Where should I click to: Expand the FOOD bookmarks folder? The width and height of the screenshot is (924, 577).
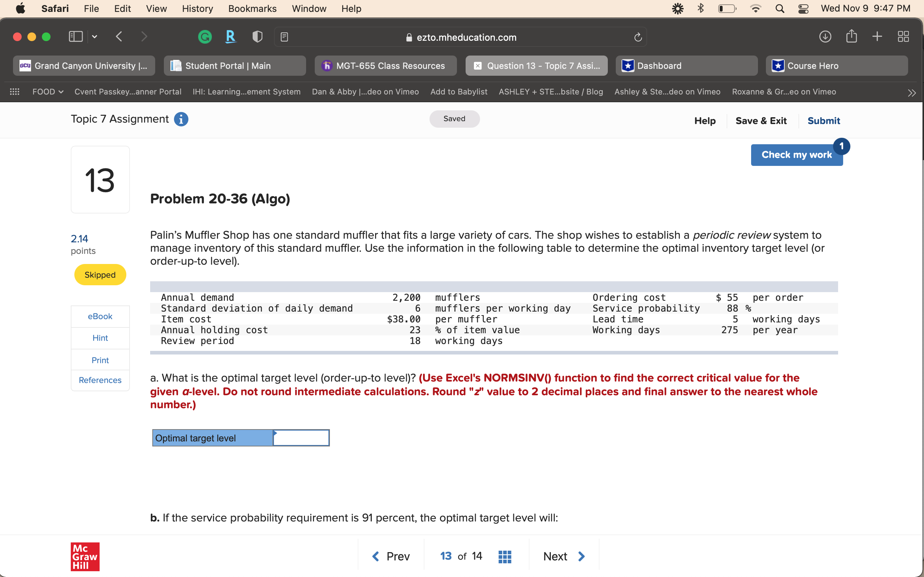click(48, 92)
